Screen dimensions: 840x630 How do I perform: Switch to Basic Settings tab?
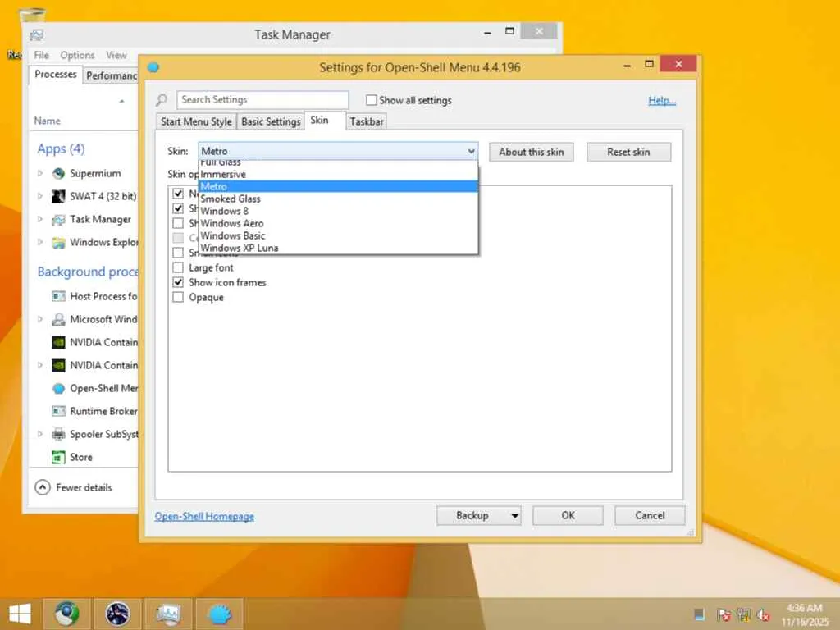(271, 121)
